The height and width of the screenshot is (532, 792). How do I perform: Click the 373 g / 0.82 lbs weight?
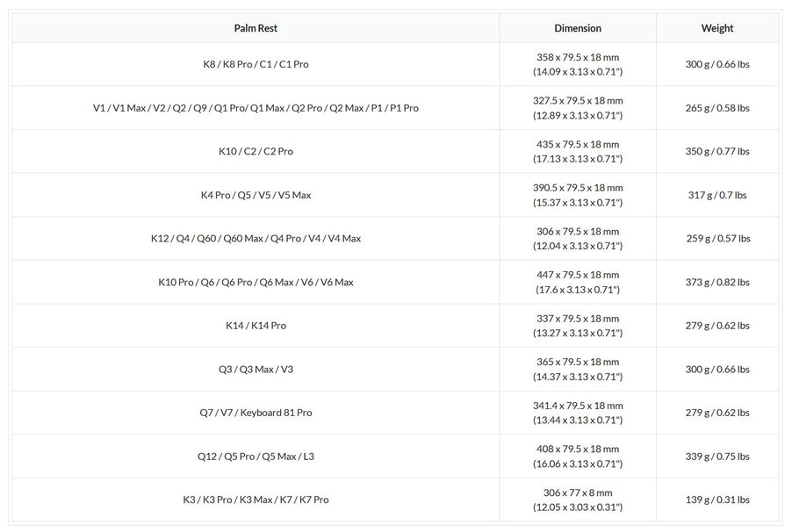716,282
